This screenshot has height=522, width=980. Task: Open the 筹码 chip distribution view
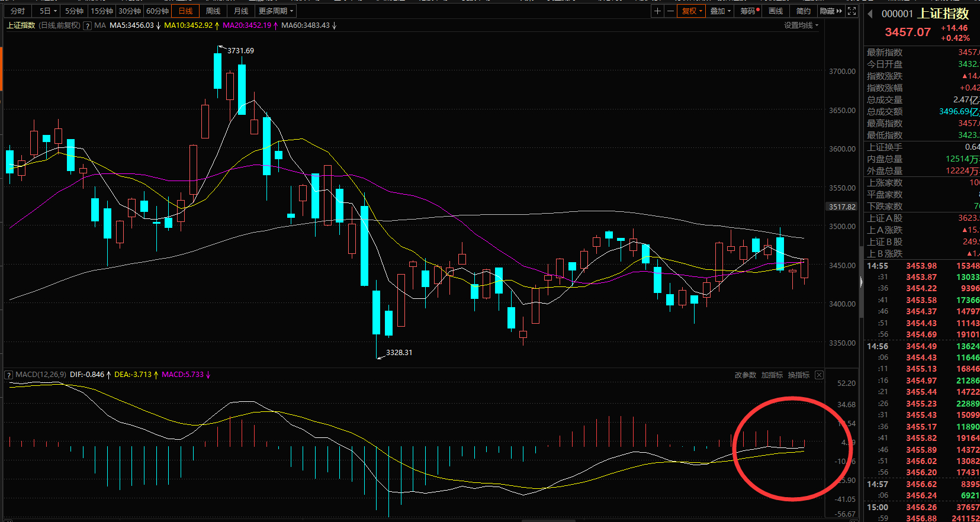(750, 11)
